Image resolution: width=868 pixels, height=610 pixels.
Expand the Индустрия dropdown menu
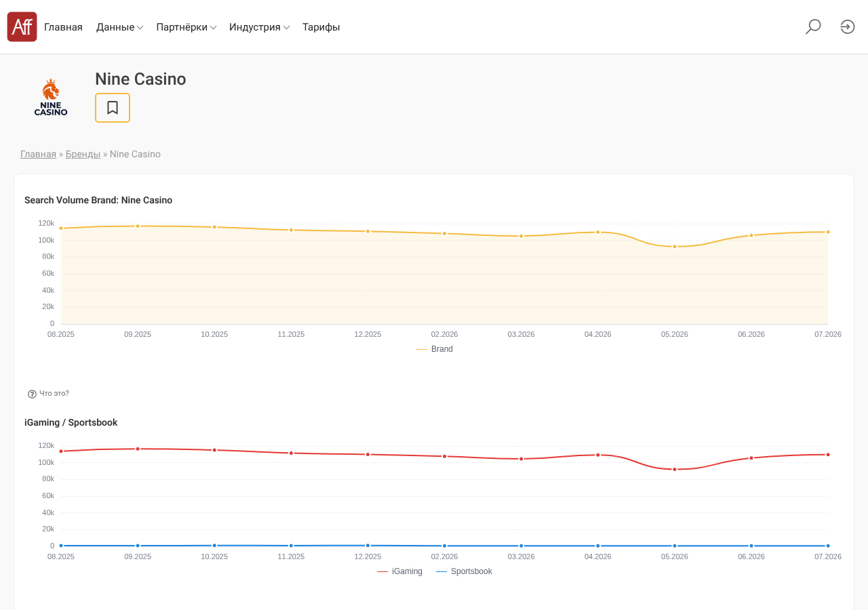click(x=260, y=27)
